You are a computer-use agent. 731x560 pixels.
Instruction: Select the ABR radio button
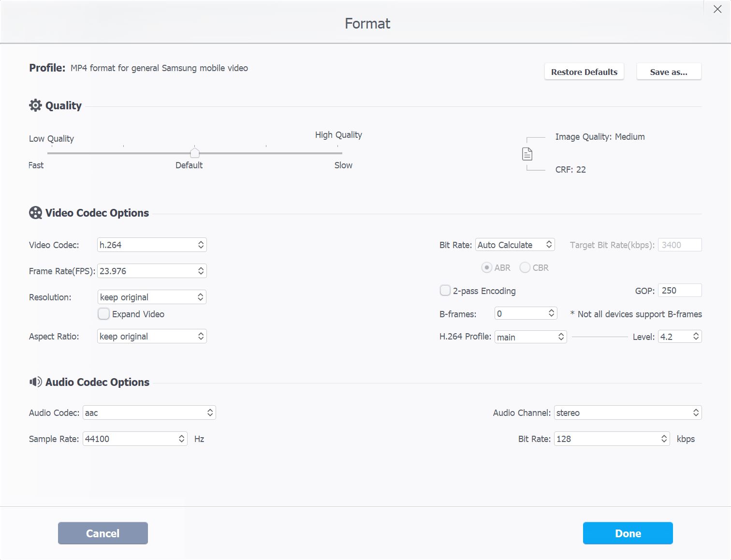pos(487,267)
